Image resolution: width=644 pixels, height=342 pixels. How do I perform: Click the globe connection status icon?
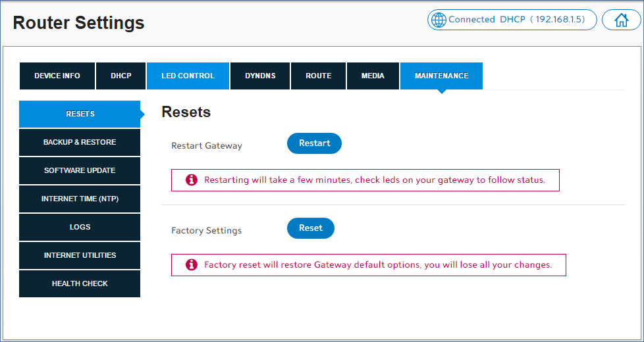pos(439,20)
